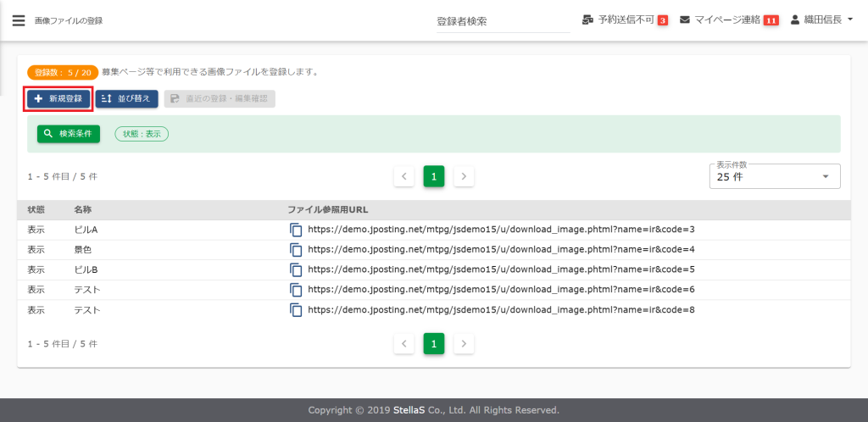
Task: Select page 1 in bottom pagination
Action: click(434, 344)
